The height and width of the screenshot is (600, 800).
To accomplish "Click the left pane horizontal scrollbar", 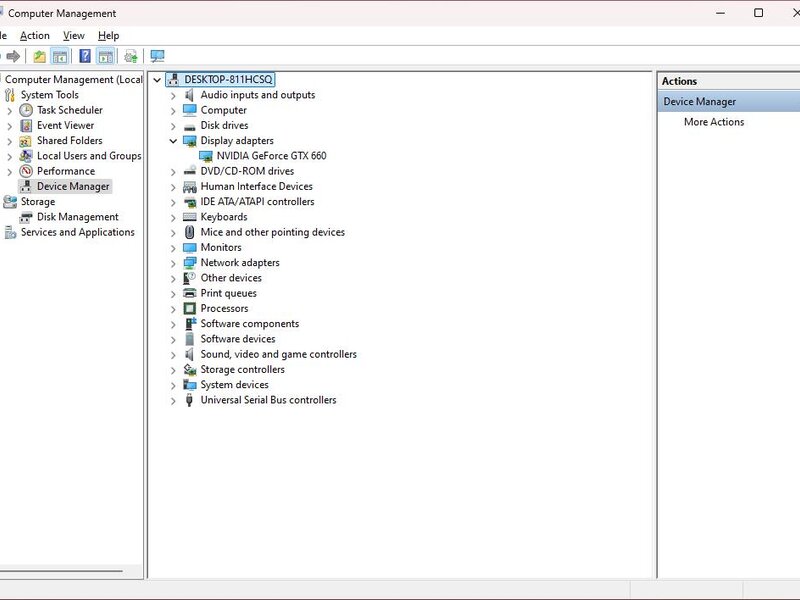I will point(60,571).
